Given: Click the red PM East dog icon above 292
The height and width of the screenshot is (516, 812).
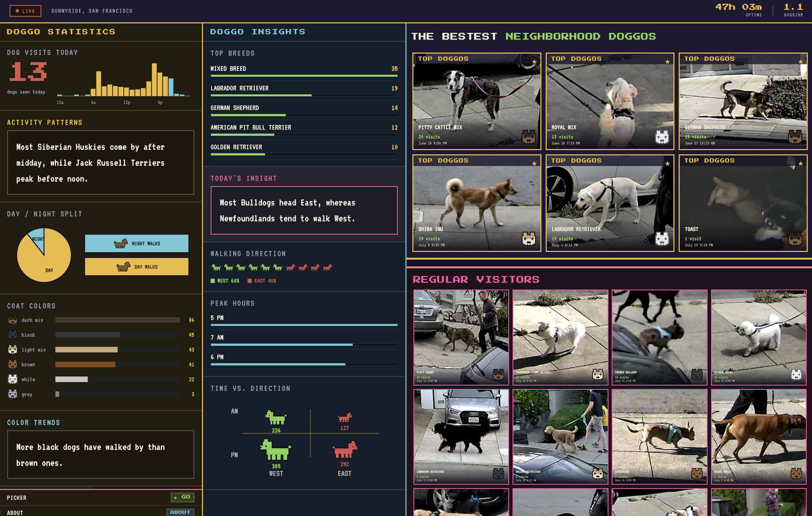Looking at the screenshot, I should [x=345, y=450].
